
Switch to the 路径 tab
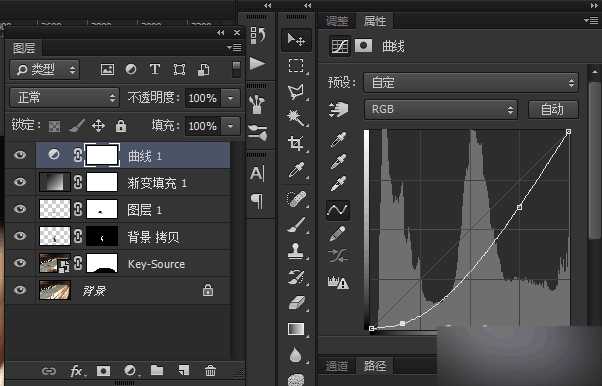point(374,366)
